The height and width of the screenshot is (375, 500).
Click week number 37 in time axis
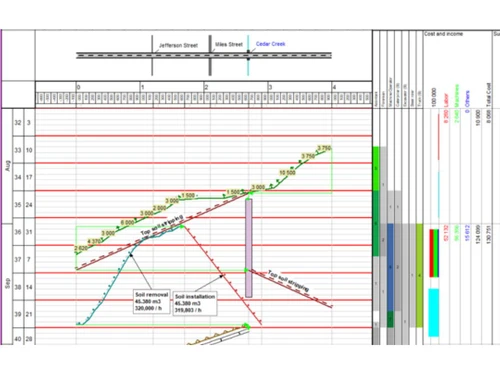point(18,259)
